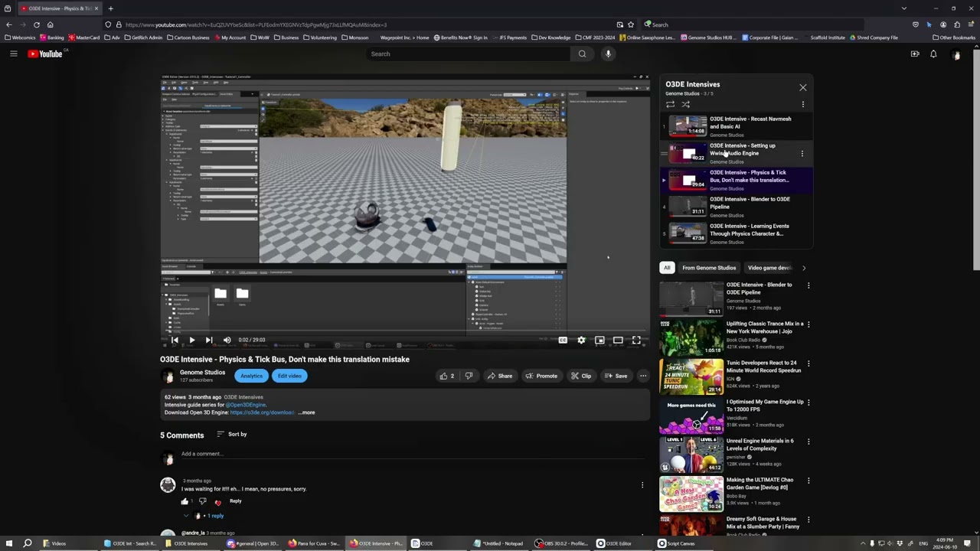Dislike the first comment
The image size is (980, 551).
coord(203,501)
